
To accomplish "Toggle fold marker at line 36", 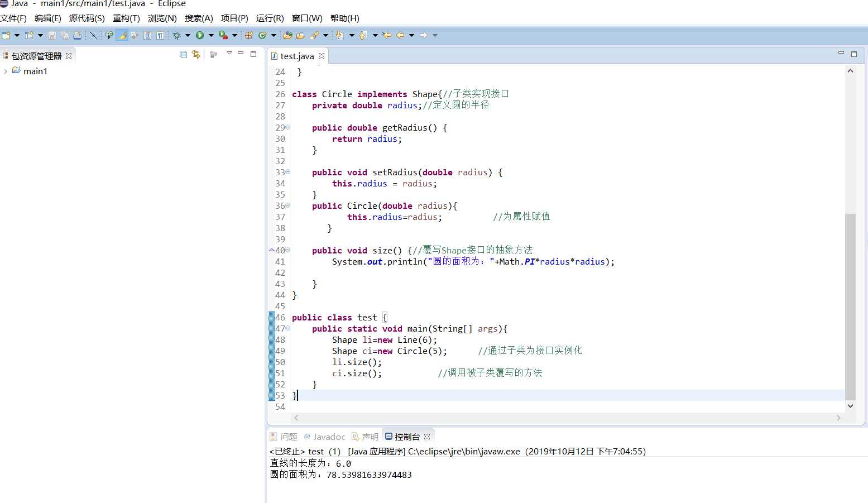I will tap(288, 205).
